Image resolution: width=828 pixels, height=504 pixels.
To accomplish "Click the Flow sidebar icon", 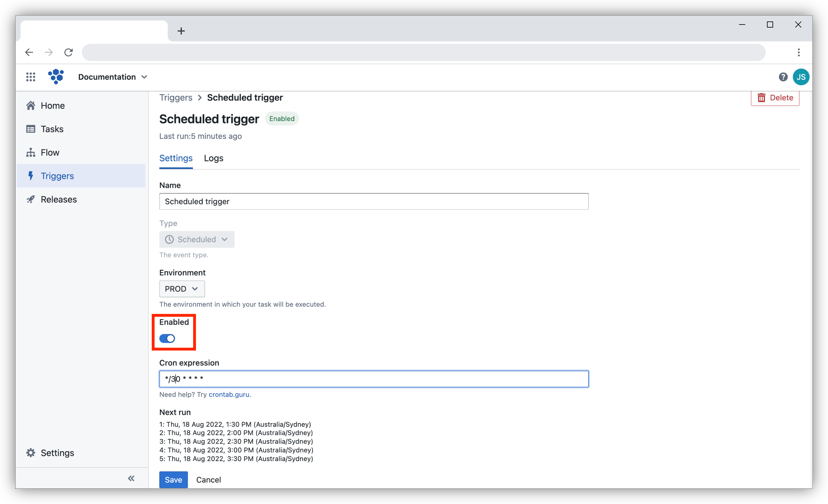I will (x=31, y=152).
